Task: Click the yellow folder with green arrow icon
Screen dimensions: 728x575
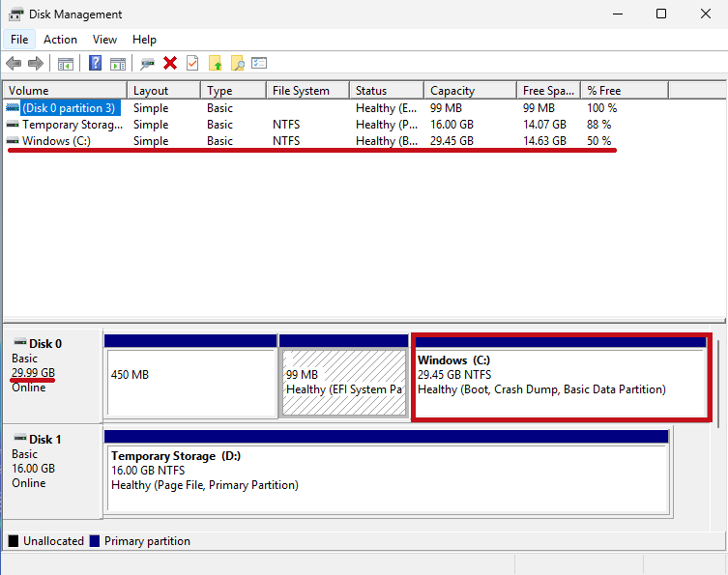Action: (x=215, y=63)
